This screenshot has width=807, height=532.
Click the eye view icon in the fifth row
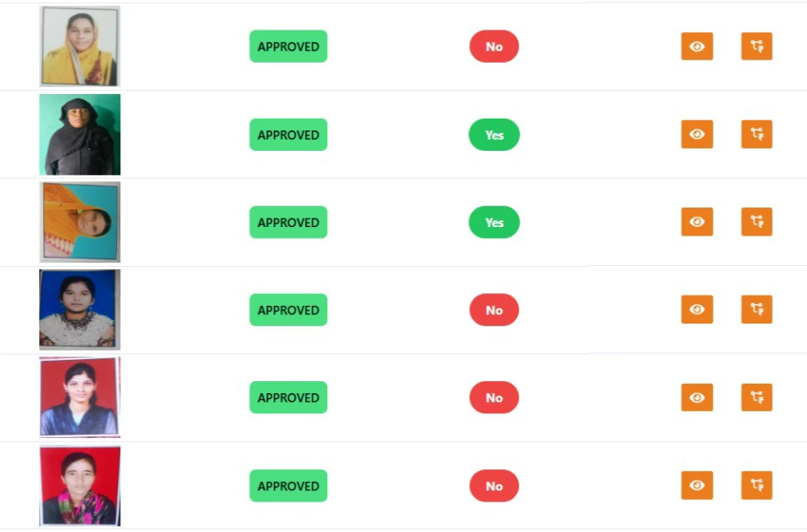point(697,397)
